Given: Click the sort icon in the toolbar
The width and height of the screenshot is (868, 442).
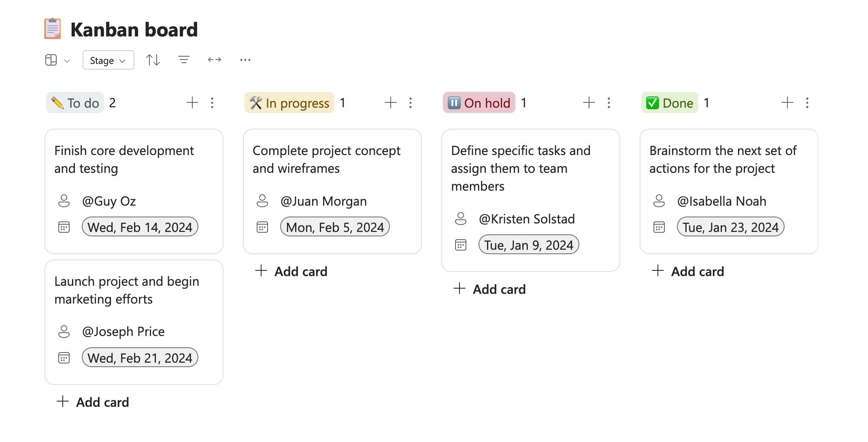Looking at the screenshot, I should point(153,59).
